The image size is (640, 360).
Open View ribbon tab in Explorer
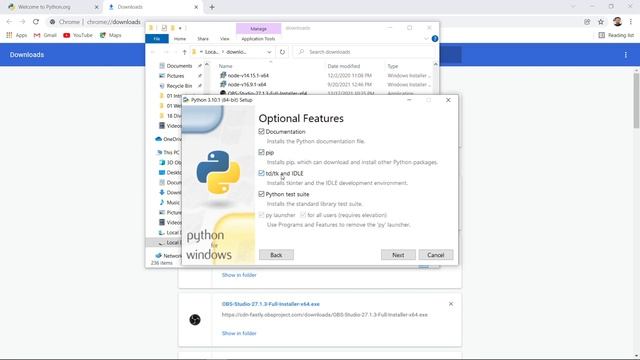(224, 39)
